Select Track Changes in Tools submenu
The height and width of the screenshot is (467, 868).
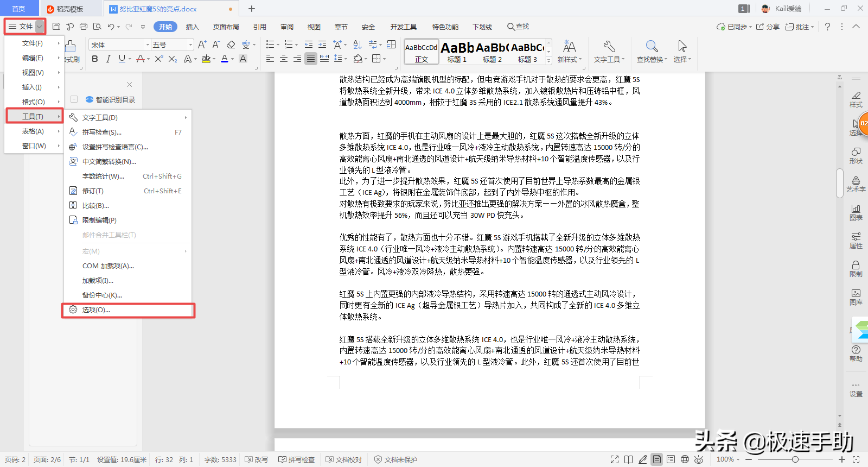(x=128, y=191)
